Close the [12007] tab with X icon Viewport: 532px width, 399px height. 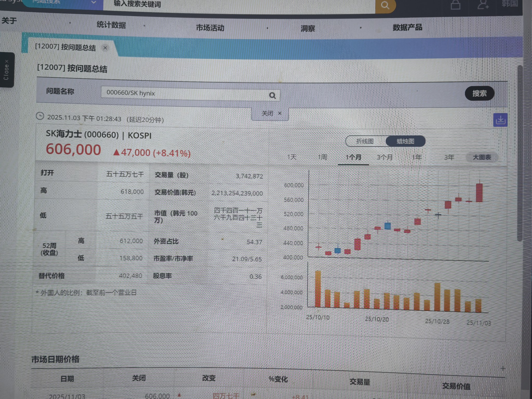105,48
